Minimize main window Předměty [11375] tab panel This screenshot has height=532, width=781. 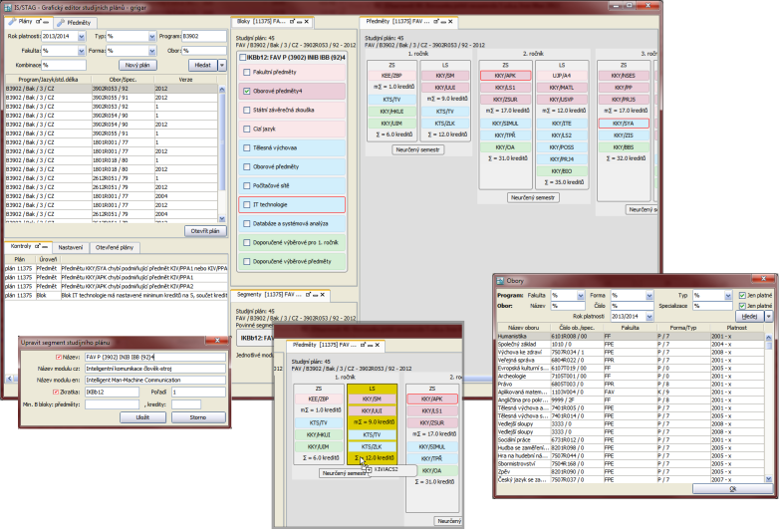(443, 22)
